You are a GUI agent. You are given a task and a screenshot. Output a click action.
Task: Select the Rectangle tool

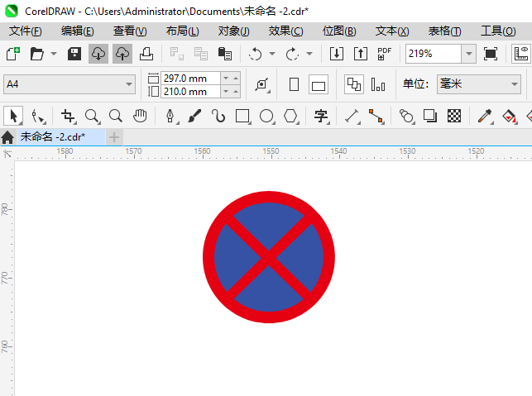tap(243, 116)
